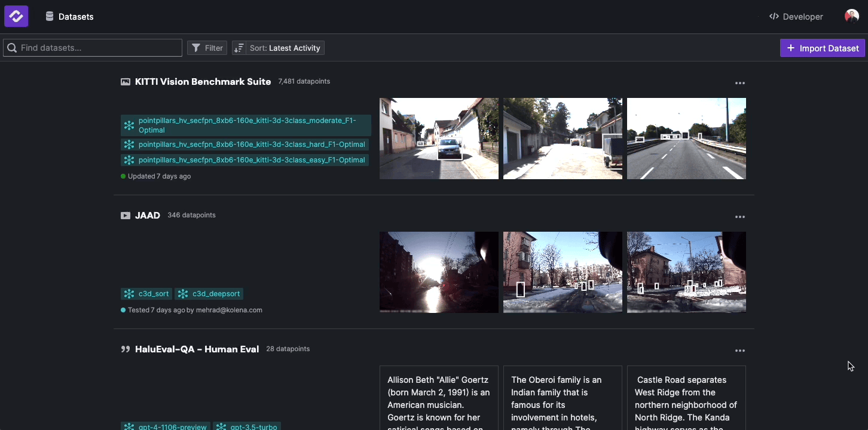Open the HaluEval-QA three-dot overflow menu
The image size is (868, 430).
tap(740, 351)
